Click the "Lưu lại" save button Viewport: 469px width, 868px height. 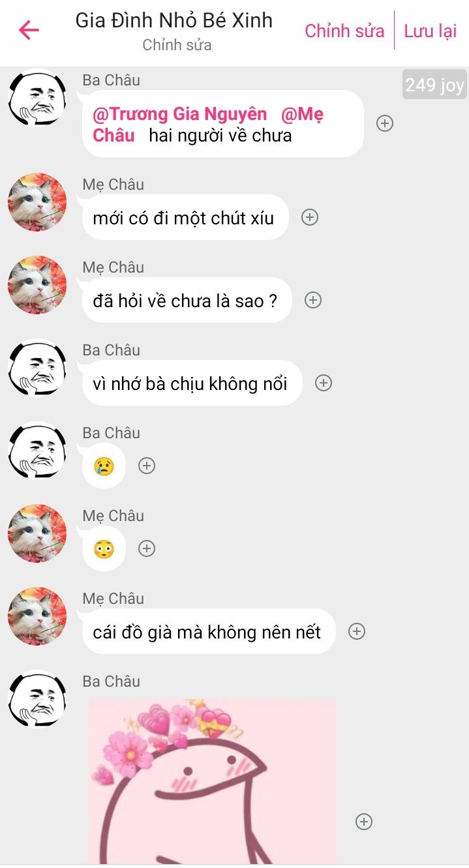pos(431,31)
